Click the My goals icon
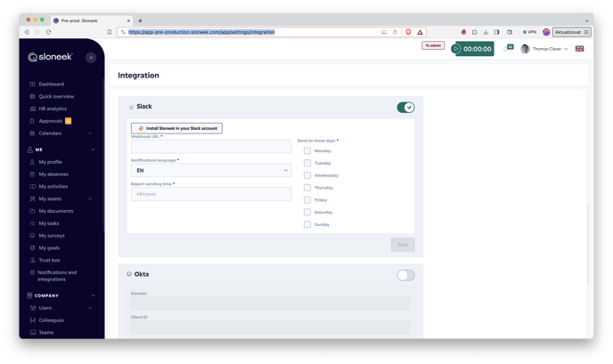Viewport: 613px width, 364px height. coord(32,248)
